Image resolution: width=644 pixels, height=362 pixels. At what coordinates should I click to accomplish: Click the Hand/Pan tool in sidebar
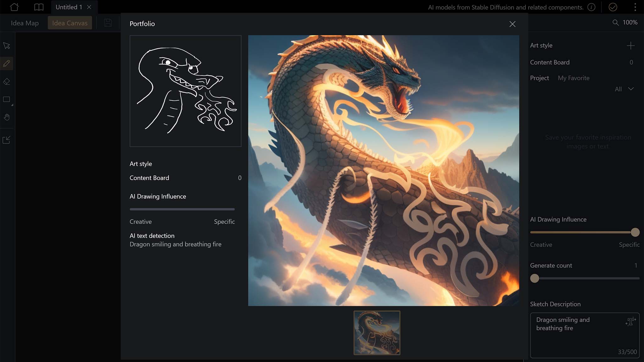tap(7, 117)
